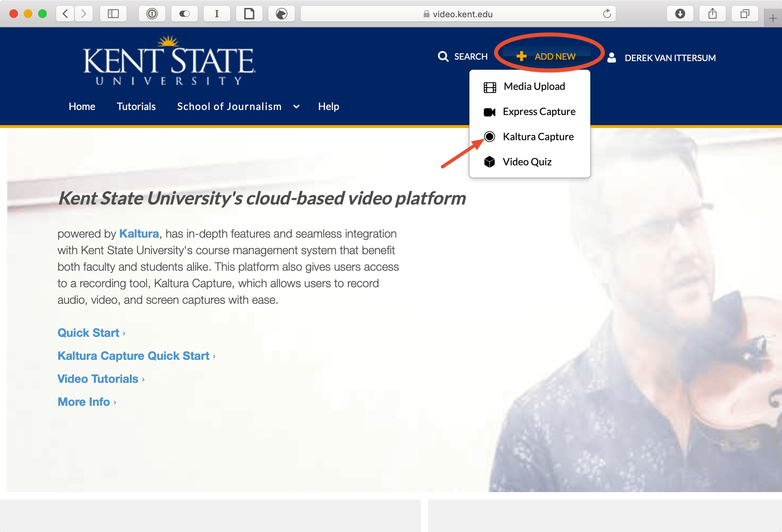Click the video.kent.edu address field

pos(458,14)
